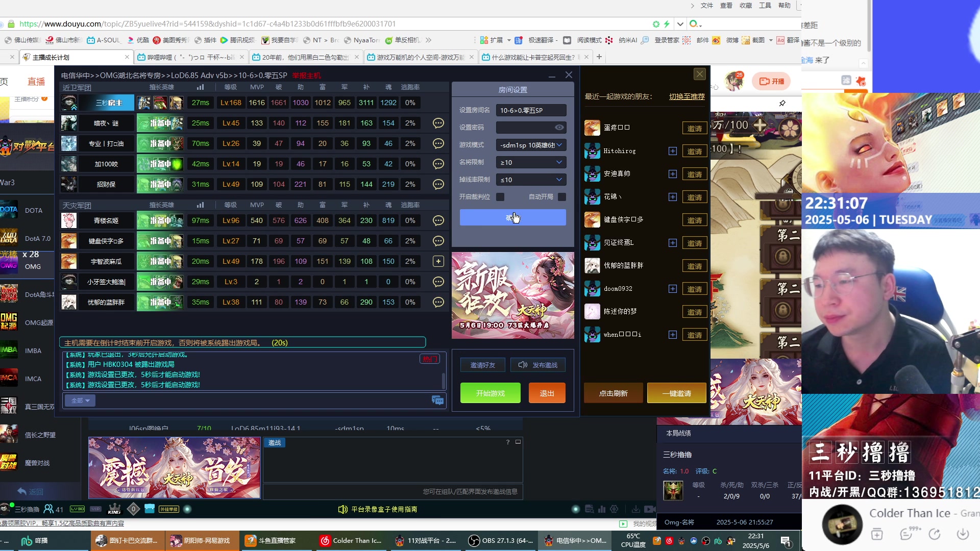The width and height of the screenshot is (980, 551).
Task: Add friend 见证终焉L with plus icon
Action: 673,243
